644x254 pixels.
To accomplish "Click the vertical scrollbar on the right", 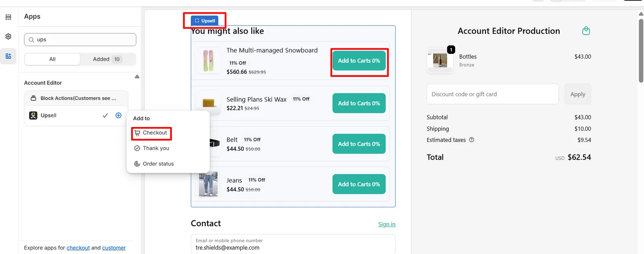I will [641, 51].
